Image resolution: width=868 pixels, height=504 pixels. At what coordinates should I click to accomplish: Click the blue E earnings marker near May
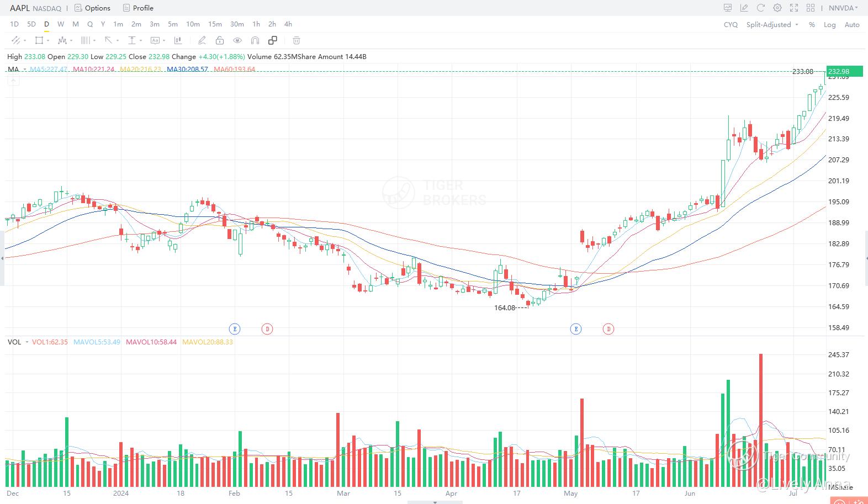pyautogui.click(x=576, y=329)
